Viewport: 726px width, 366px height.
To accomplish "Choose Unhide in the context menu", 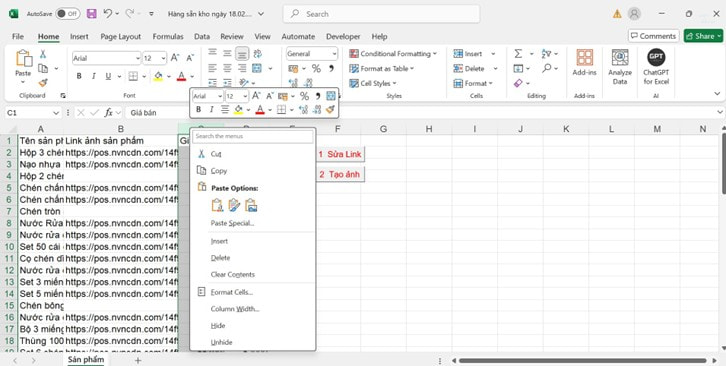I will 253,342.
